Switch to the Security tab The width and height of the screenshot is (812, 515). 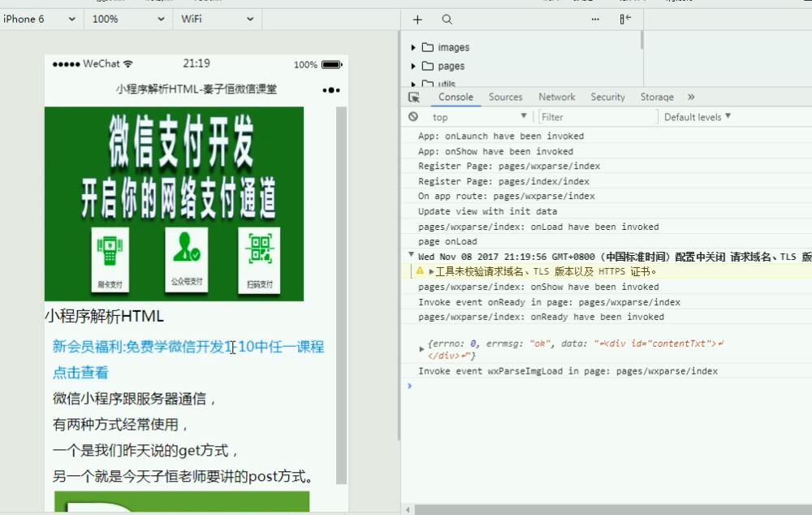point(607,97)
